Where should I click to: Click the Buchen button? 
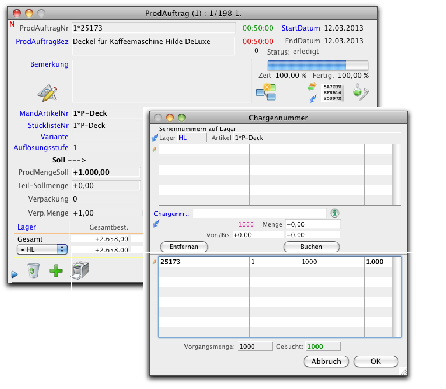coord(311,247)
